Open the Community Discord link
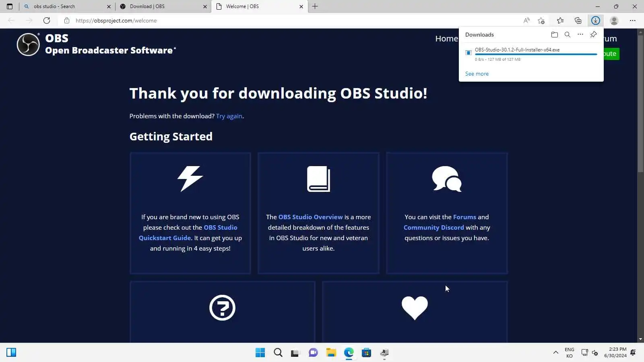 click(x=433, y=227)
